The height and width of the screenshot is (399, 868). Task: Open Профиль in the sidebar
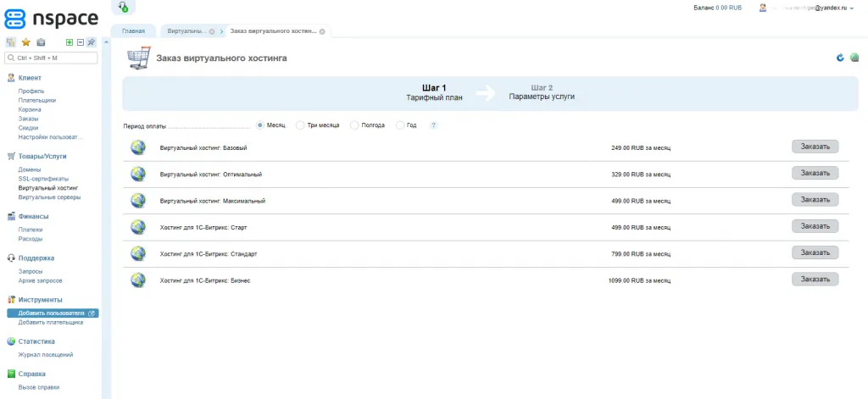point(31,91)
